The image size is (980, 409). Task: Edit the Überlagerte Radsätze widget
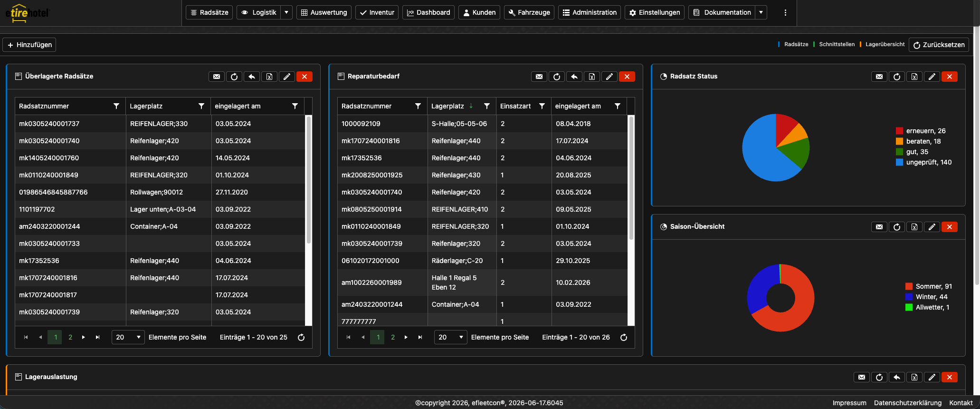click(x=287, y=77)
